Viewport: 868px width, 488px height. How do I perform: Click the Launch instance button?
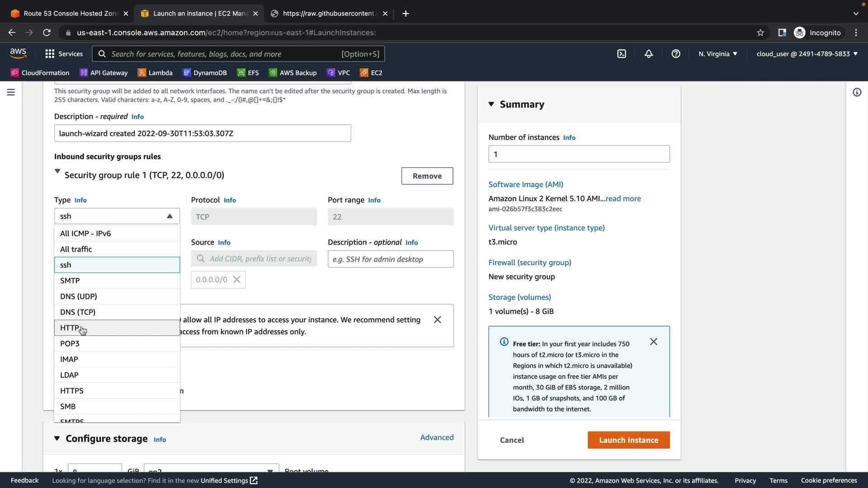click(x=628, y=440)
